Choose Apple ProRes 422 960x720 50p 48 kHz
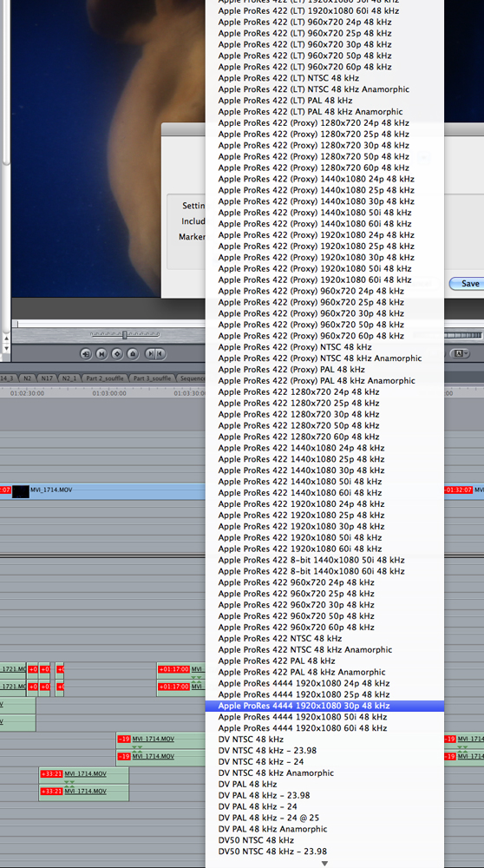 pyautogui.click(x=324, y=616)
